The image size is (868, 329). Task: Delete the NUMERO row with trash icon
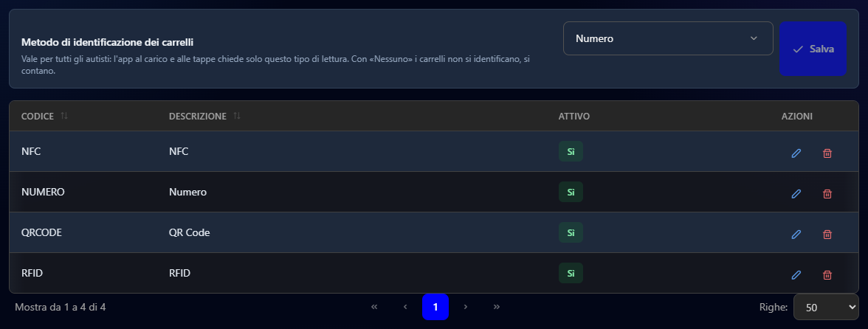(827, 193)
